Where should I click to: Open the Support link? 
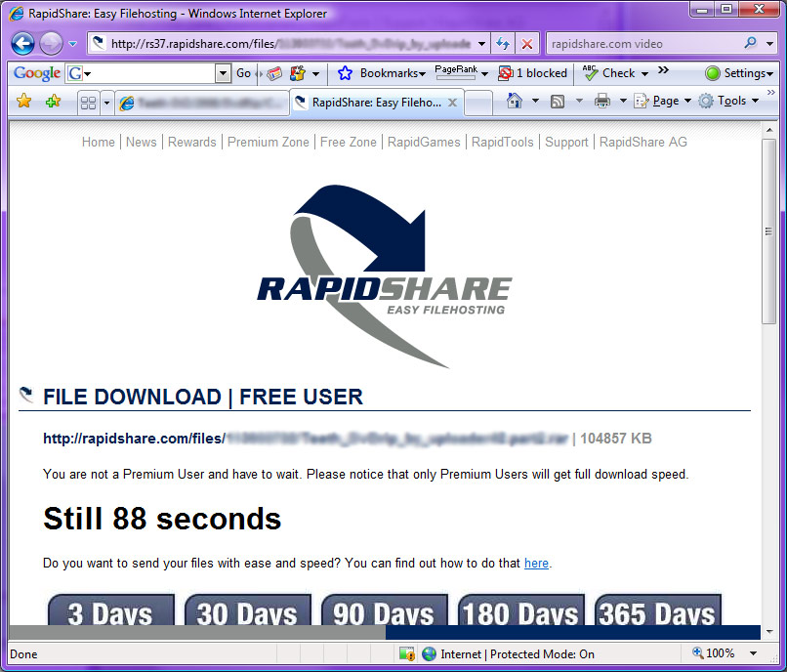[566, 143]
